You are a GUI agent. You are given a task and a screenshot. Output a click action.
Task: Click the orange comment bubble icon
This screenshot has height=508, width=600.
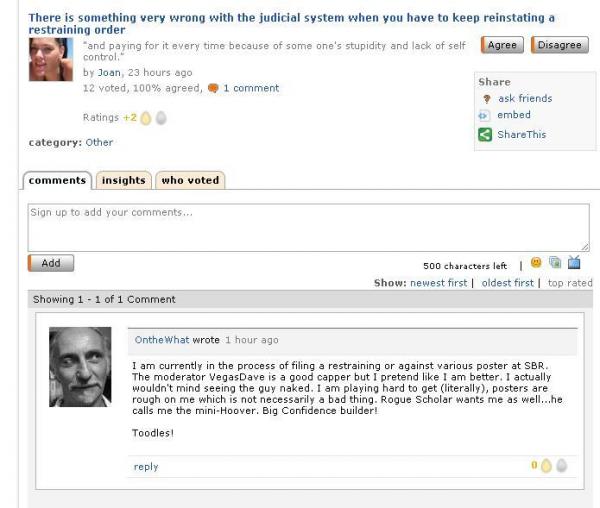point(212,88)
